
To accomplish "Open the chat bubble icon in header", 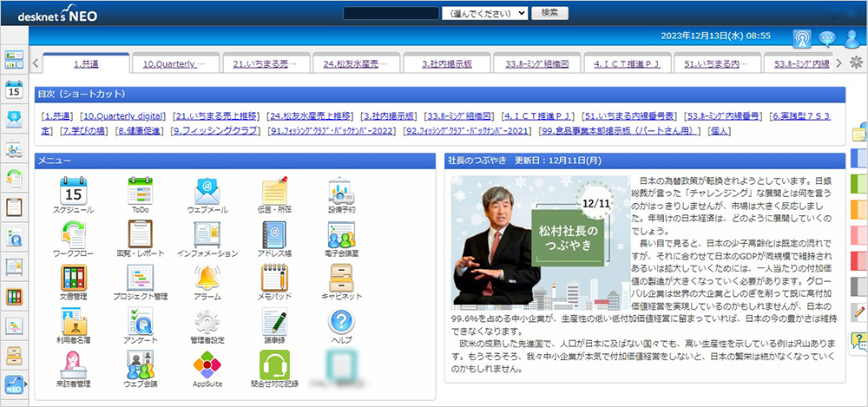I will point(827,38).
